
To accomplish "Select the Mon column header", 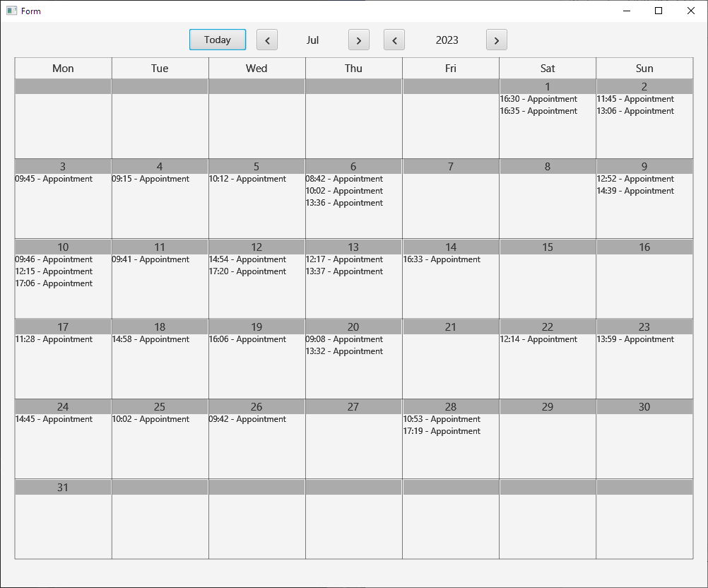I will pyautogui.click(x=63, y=68).
